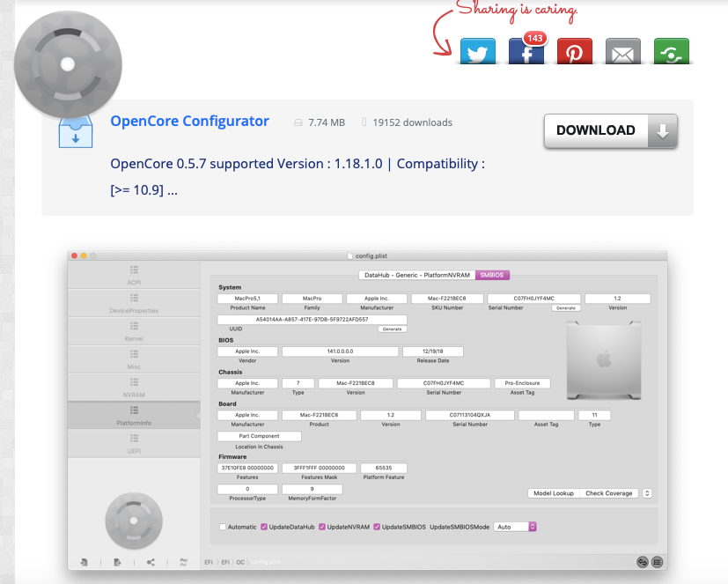Screen dimensions: 728x584
Task: Click the UUID input field
Action: (x=312, y=320)
